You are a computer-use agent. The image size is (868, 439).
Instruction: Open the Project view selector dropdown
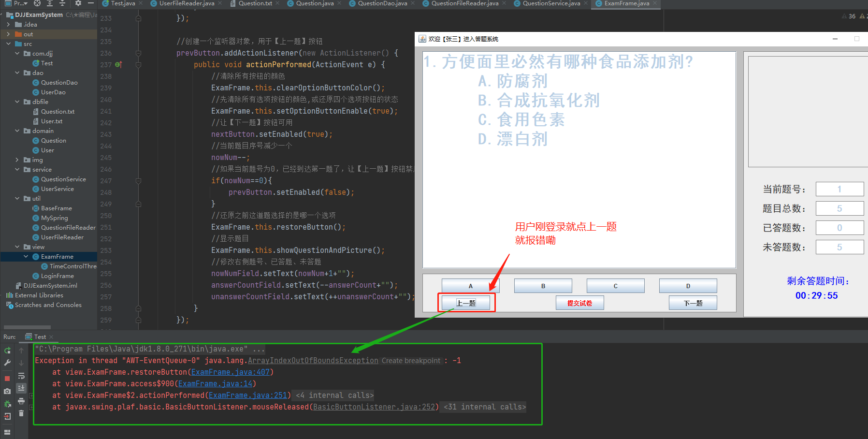click(17, 3)
